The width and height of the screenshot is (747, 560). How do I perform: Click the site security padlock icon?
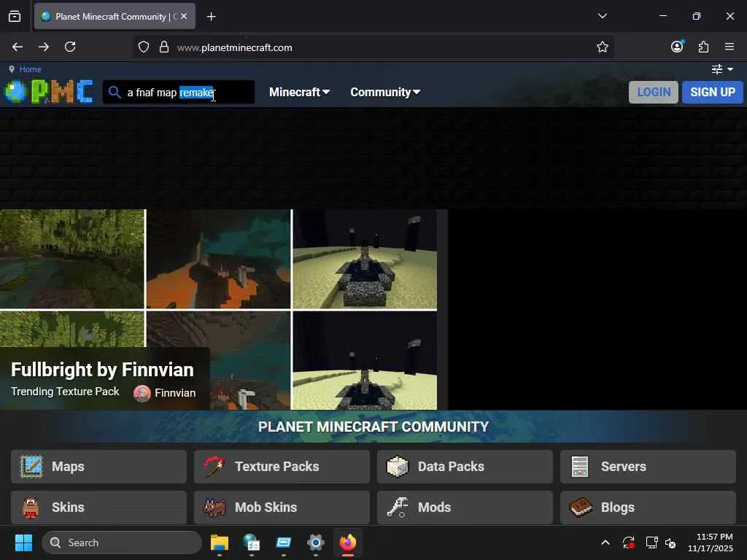pyautogui.click(x=164, y=47)
